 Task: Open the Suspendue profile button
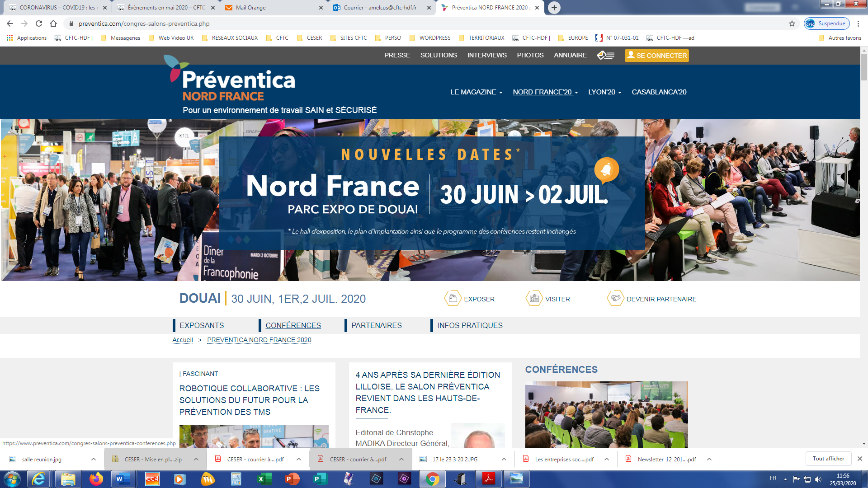(826, 23)
